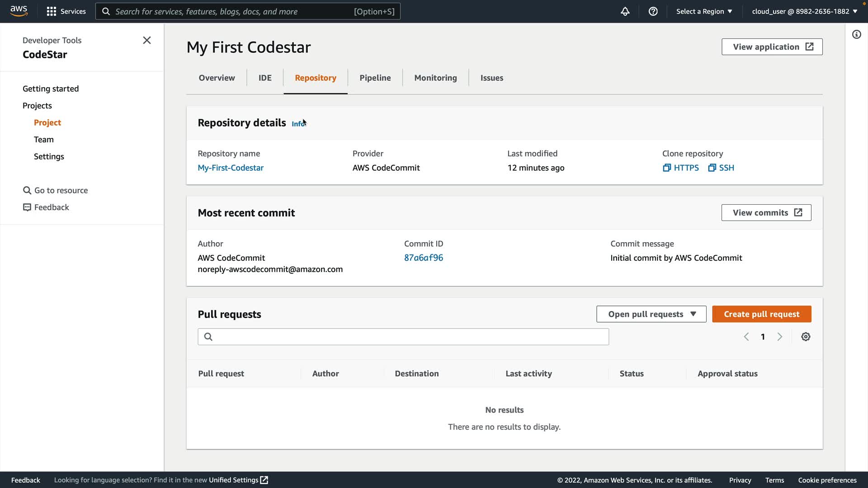
Task: Open the info panel icon at right edge
Action: tap(856, 34)
